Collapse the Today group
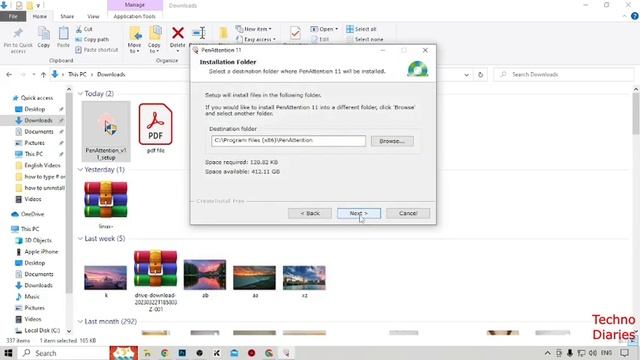The height and width of the screenshot is (360, 640). coord(80,93)
